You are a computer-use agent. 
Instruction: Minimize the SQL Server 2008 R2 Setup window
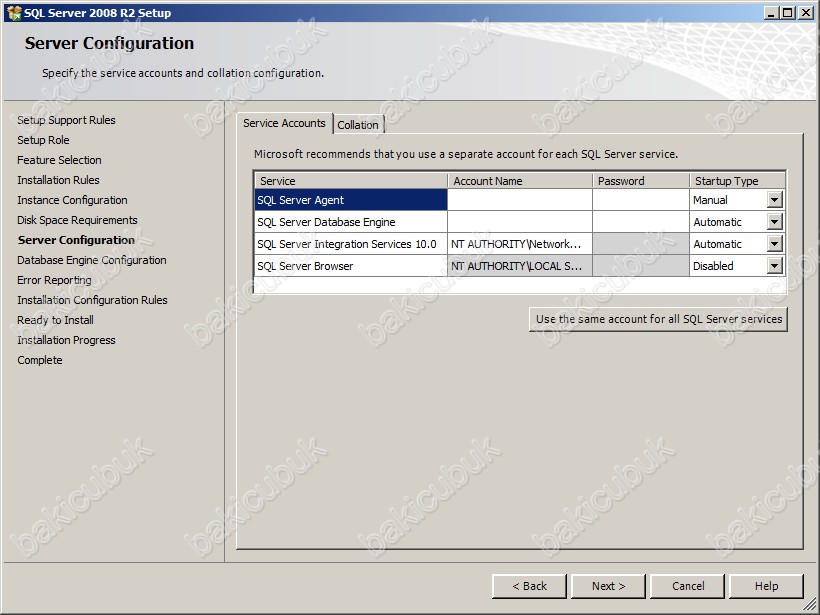(x=771, y=13)
